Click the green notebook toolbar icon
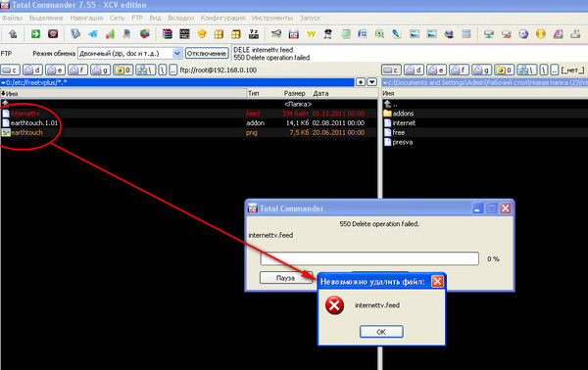588x370 pixels. tap(346, 34)
